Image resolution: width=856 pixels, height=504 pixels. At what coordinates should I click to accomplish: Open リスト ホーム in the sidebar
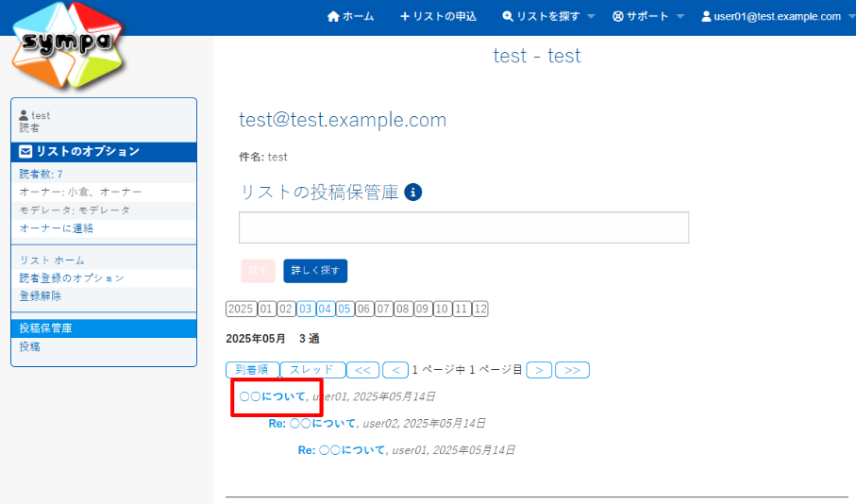tap(52, 260)
